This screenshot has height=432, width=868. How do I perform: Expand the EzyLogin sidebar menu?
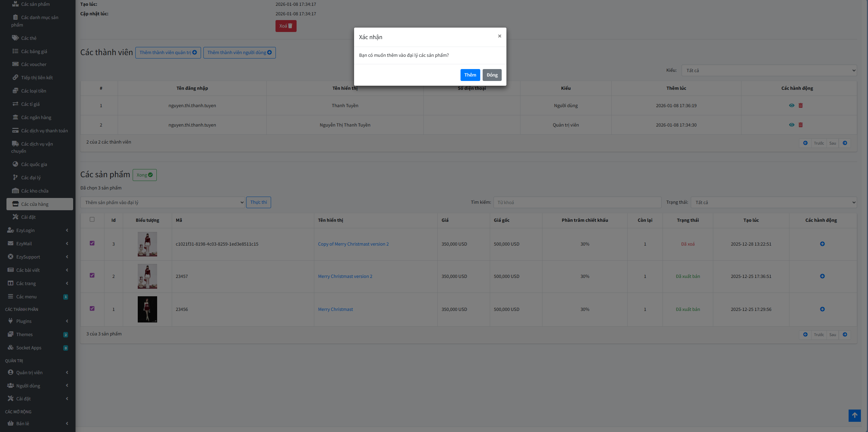(x=37, y=230)
